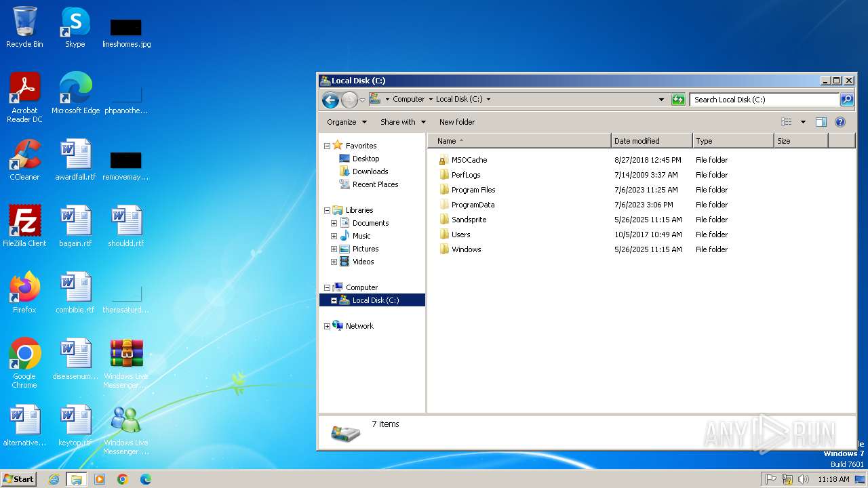Expand the Music library node

tap(334, 236)
